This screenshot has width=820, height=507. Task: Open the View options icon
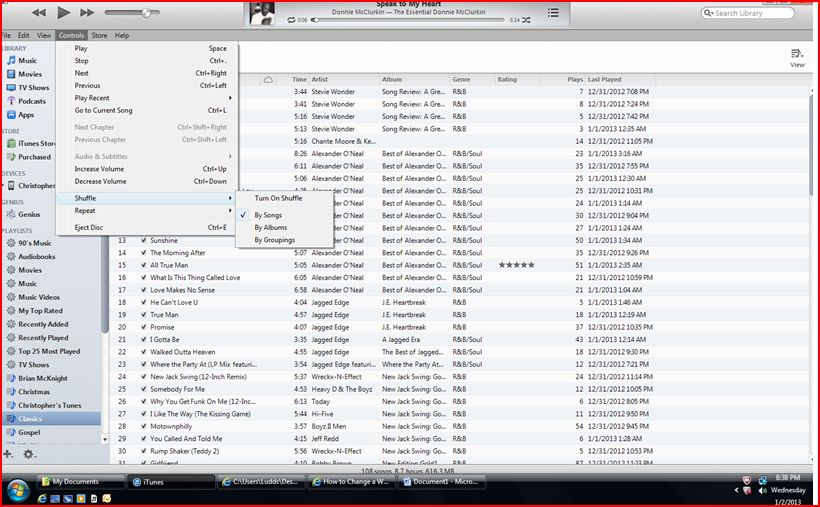(x=797, y=58)
